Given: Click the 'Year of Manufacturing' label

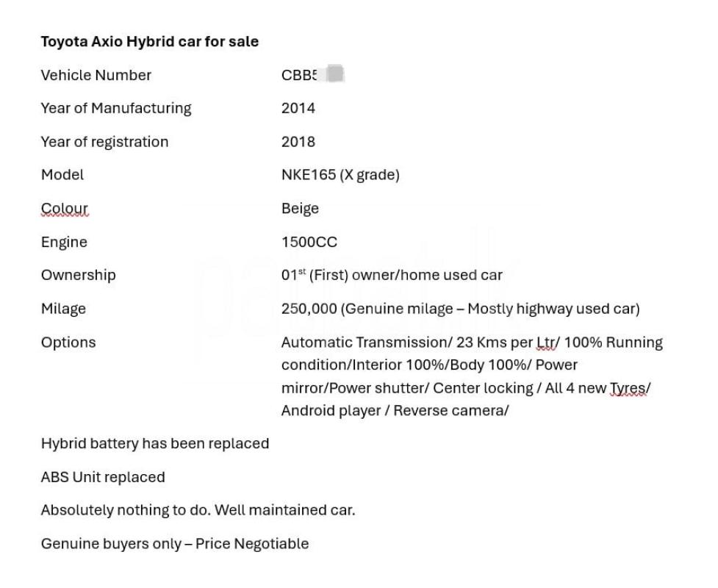Looking at the screenshot, I should coord(115,108).
